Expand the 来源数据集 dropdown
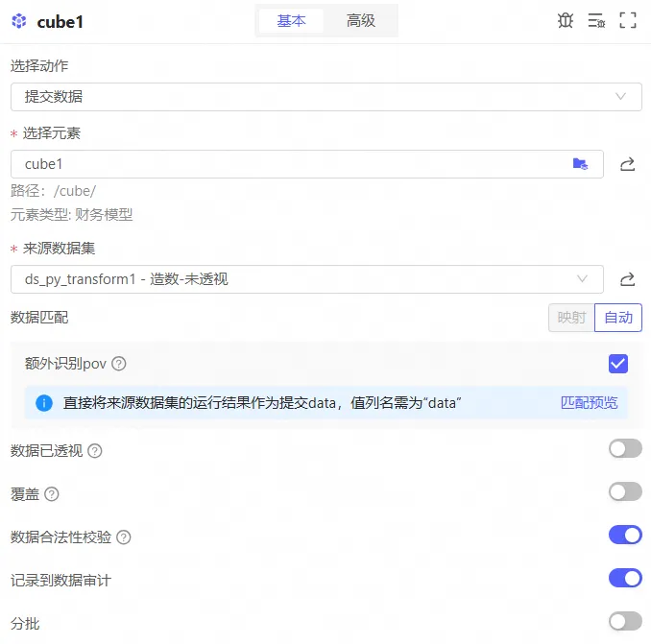The image size is (651, 644). click(306, 279)
